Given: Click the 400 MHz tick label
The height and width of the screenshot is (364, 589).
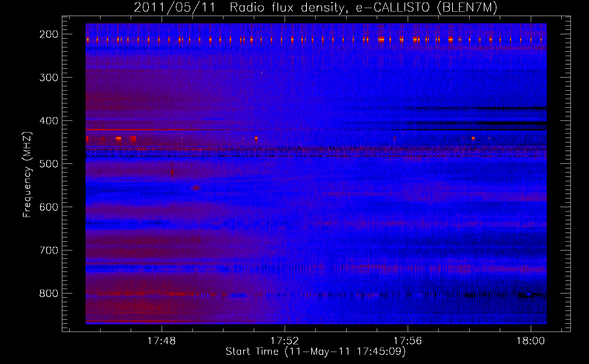Looking at the screenshot, I should [x=49, y=121].
